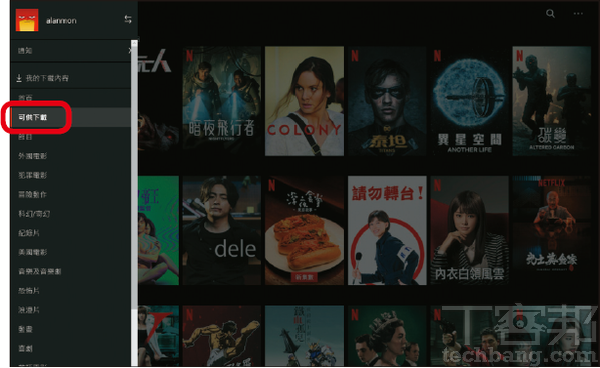Open 請勿轉台！ poster

coord(387,230)
